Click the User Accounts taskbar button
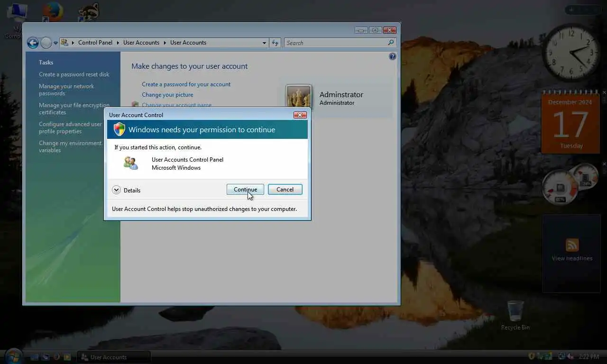 pyautogui.click(x=114, y=357)
